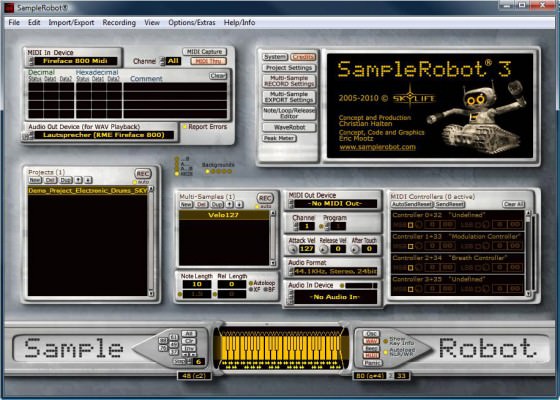Screen dimensions: 560x400
Task: Open Multi-Sample RECORD Settings
Action: tap(289, 81)
